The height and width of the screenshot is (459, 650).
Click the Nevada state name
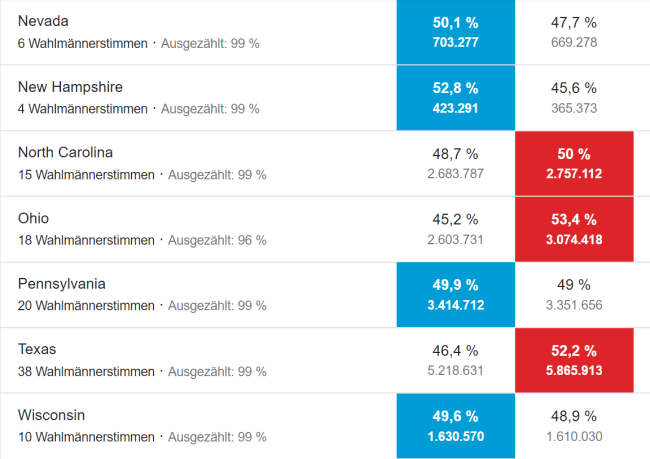click(x=44, y=21)
